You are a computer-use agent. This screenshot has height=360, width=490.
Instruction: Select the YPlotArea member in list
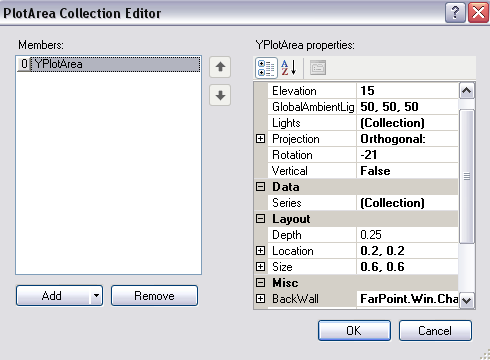(109, 64)
